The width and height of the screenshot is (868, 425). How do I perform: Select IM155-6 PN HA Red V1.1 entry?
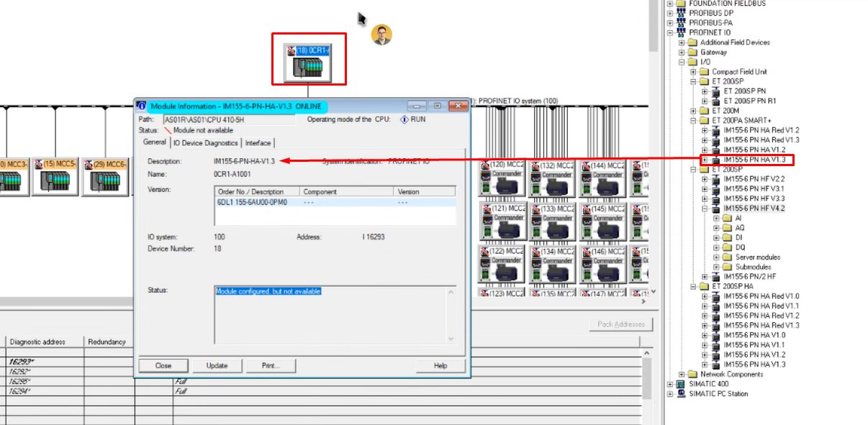pyautogui.click(x=761, y=306)
